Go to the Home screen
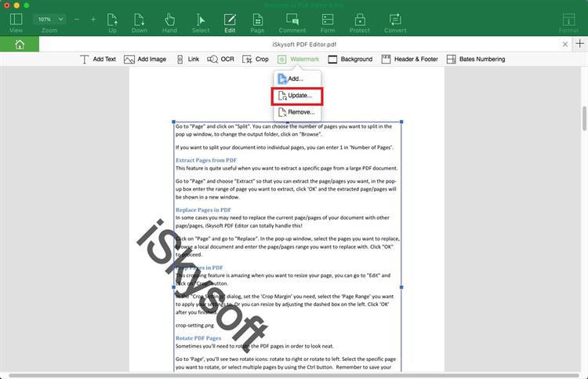Viewport: 588px width, 379px height. [x=20, y=44]
